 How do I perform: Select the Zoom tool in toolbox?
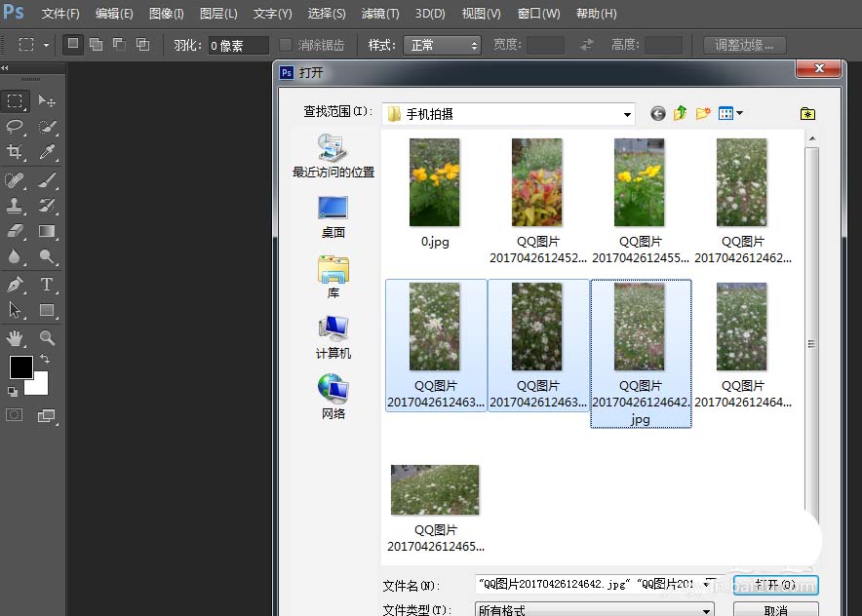(47, 338)
